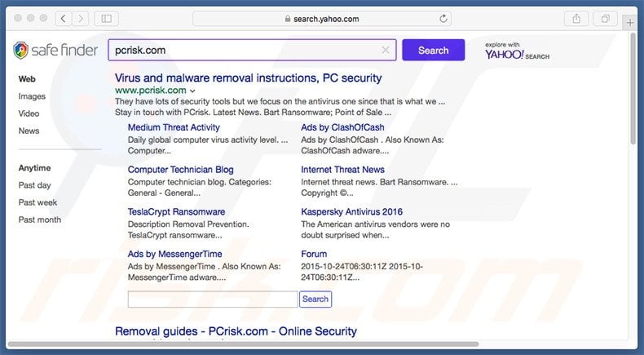
Task: Show all tabs overview button
Action: click(x=605, y=19)
